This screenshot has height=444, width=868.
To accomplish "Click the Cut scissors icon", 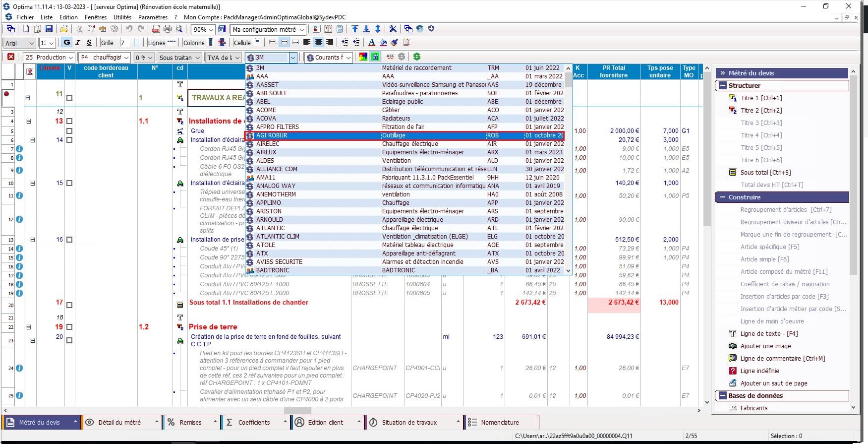I will [79, 29].
